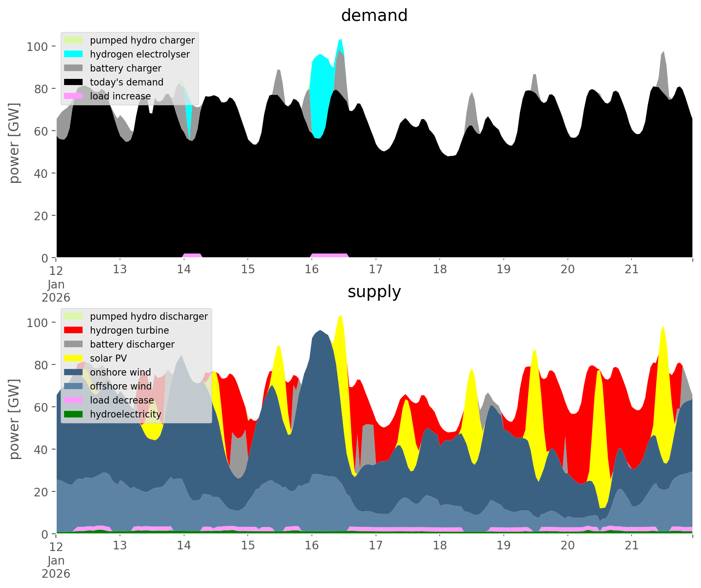Click the 100 y-axis tick on demand chart
701x588 pixels.
pyautogui.click(x=38, y=46)
